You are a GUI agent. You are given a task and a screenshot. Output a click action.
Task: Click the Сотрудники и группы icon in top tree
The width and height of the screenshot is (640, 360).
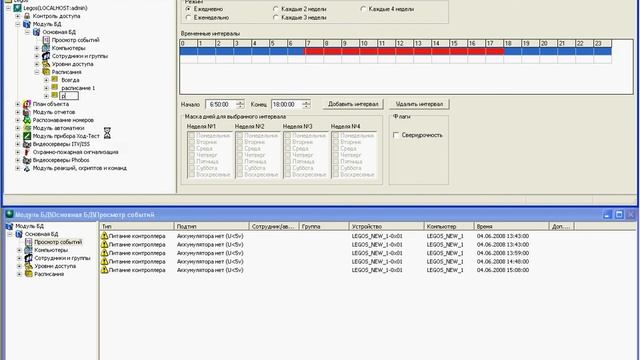click(46, 56)
